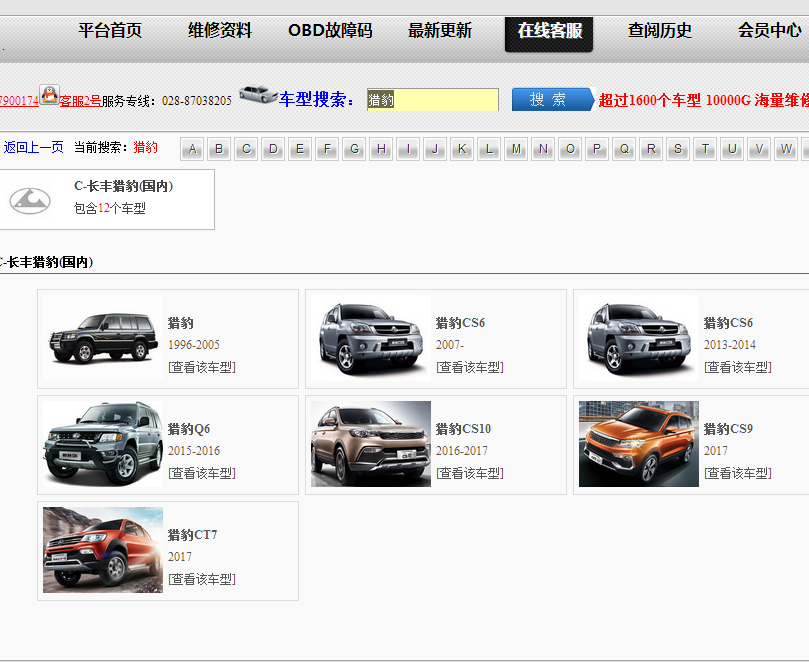809x662 pixels.
Task: Click the blue 搜索 button
Action: (x=553, y=99)
